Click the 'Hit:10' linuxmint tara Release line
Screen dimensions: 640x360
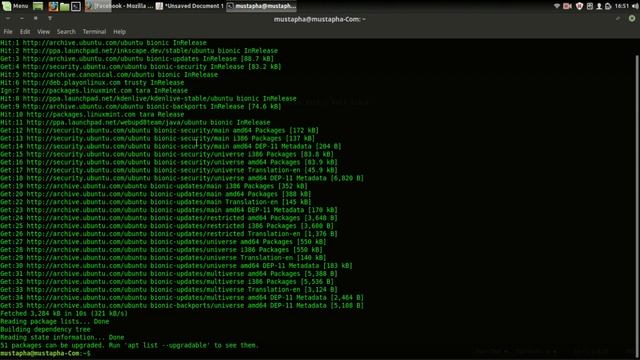92,114
